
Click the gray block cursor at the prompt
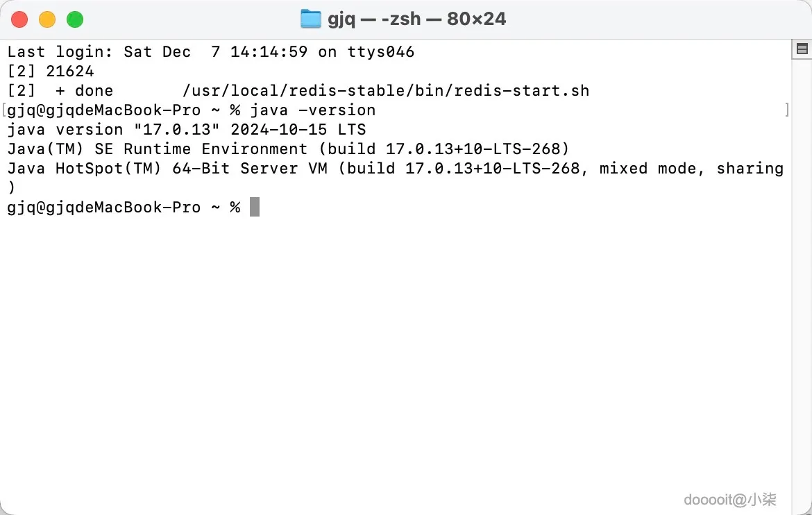coord(254,207)
